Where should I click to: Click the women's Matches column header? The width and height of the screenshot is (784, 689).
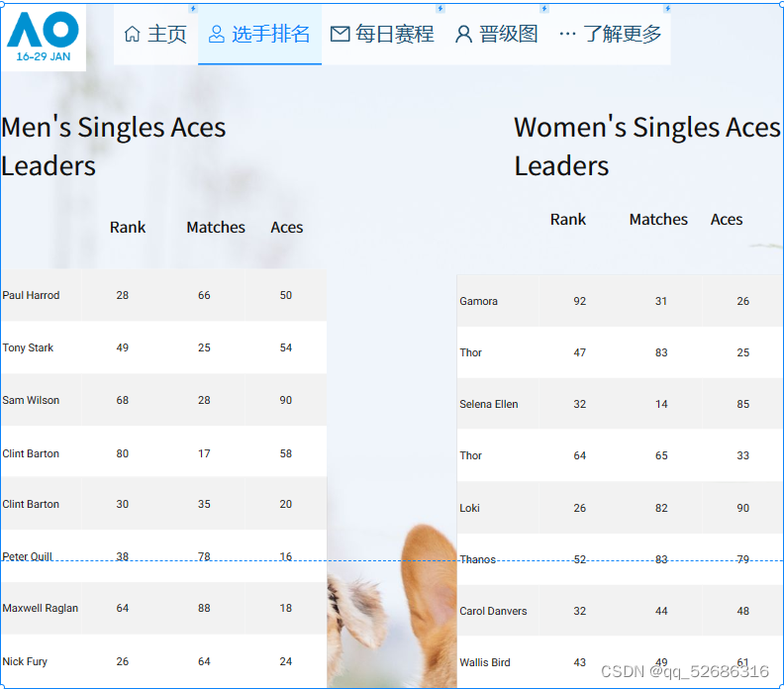pos(658,220)
